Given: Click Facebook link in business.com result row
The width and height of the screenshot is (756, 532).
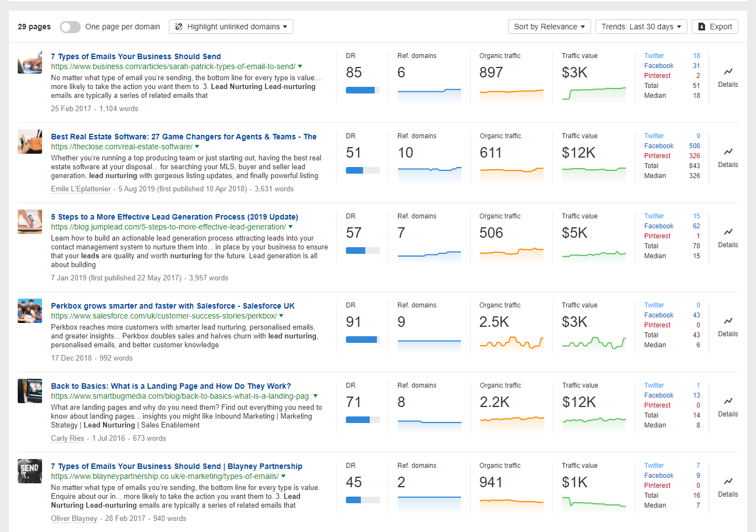Looking at the screenshot, I should (x=659, y=66).
